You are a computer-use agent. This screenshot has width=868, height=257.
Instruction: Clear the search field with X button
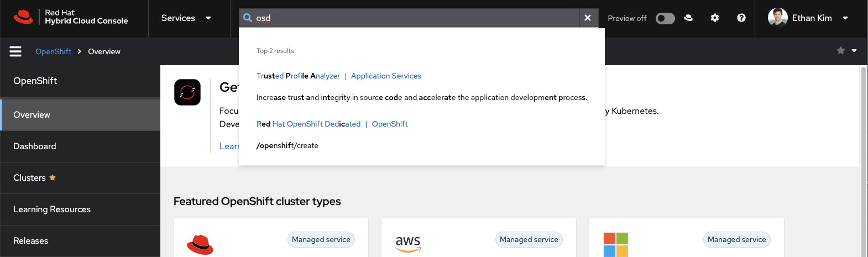(x=588, y=18)
